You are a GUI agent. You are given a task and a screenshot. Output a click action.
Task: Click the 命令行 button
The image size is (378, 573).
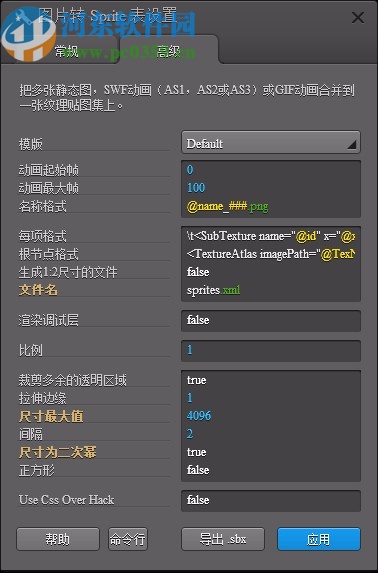pos(128,539)
